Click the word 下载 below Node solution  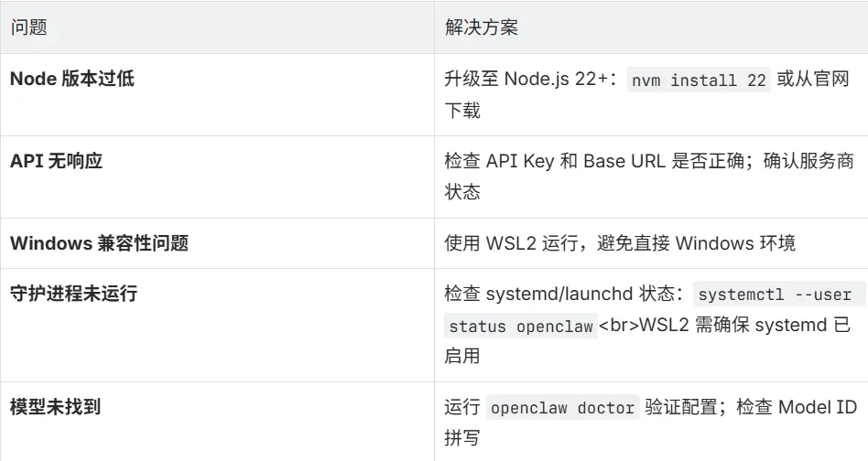point(462,111)
